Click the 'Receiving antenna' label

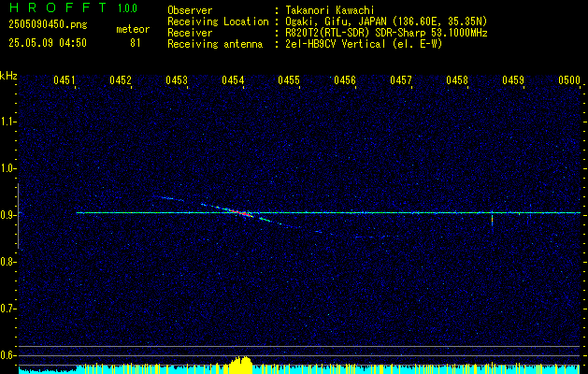click(215, 44)
